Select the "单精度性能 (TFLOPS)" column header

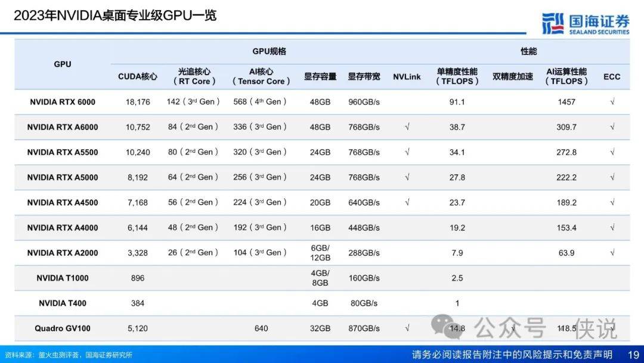click(457, 76)
